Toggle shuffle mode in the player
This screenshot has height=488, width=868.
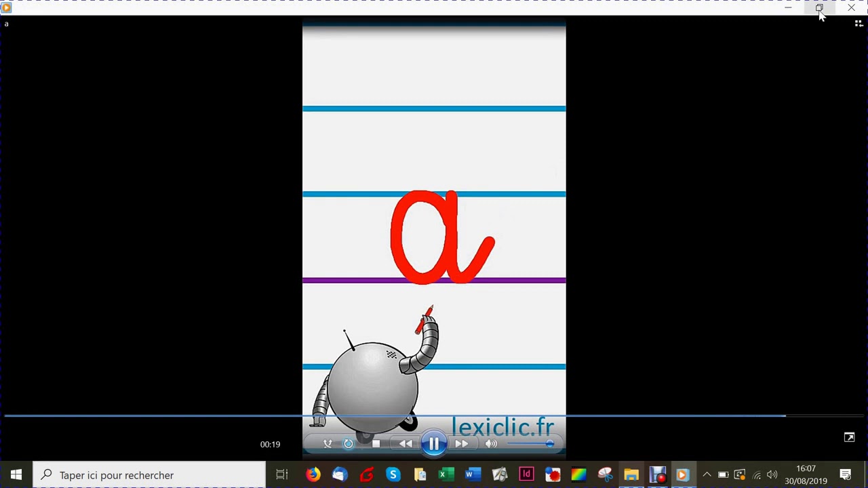tap(328, 444)
